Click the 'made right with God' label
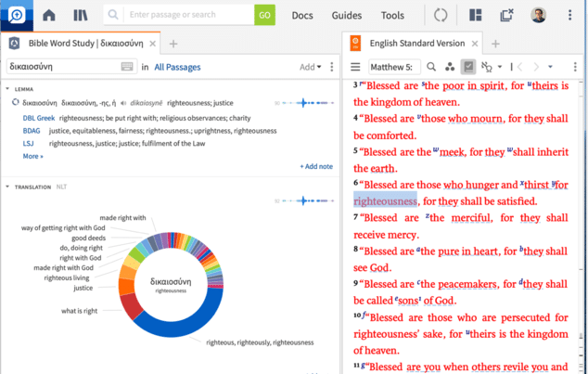588x374 pixels. [63, 268]
